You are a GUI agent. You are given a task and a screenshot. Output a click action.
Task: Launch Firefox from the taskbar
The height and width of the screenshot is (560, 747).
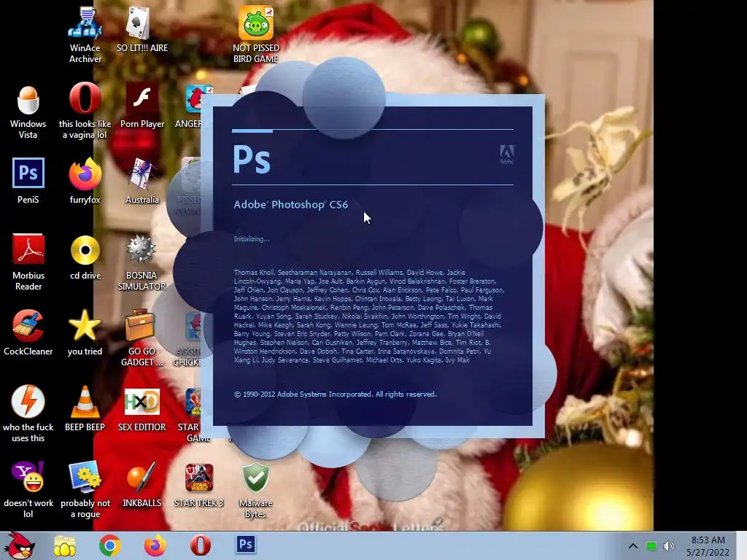(155, 545)
